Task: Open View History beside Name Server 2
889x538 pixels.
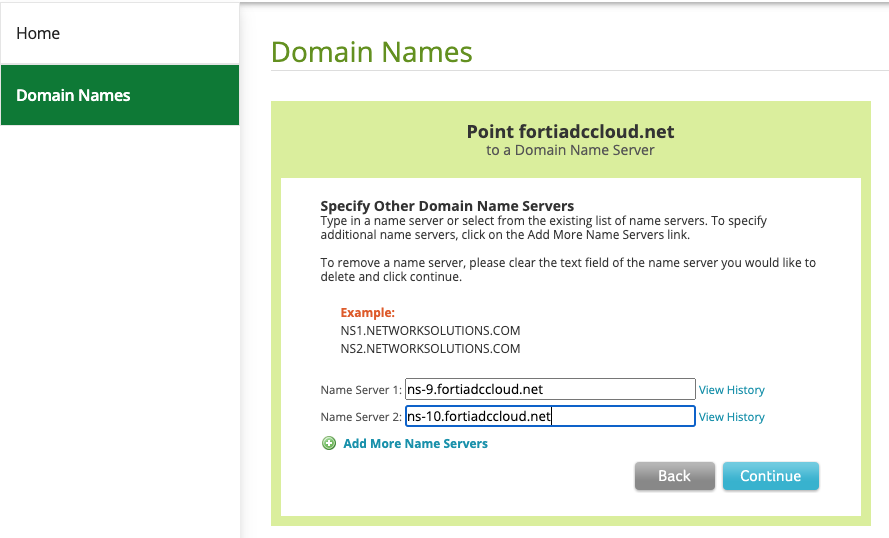Action: click(731, 417)
